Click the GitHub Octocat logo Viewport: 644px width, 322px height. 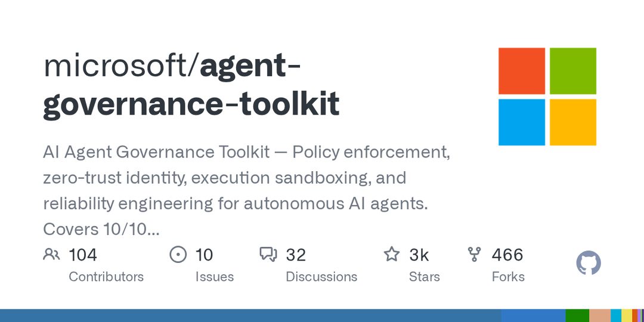pos(589,263)
